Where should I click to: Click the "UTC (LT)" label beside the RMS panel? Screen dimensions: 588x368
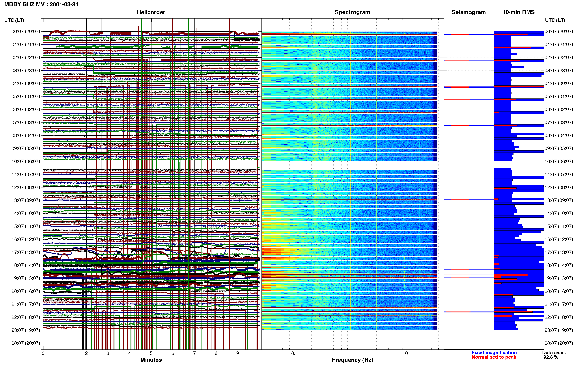tap(555, 20)
